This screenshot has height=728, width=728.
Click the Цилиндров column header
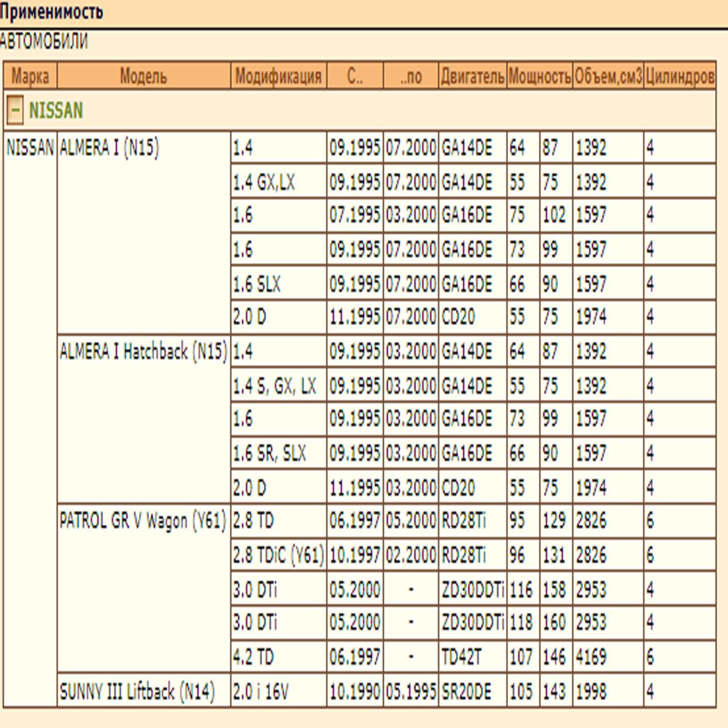pos(680,76)
